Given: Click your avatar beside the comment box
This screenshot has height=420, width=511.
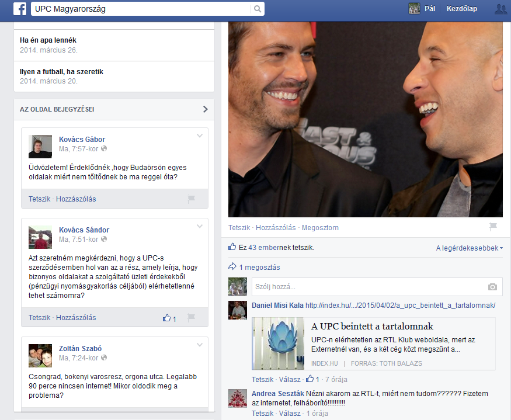Looking at the screenshot, I should pos(238,287).
